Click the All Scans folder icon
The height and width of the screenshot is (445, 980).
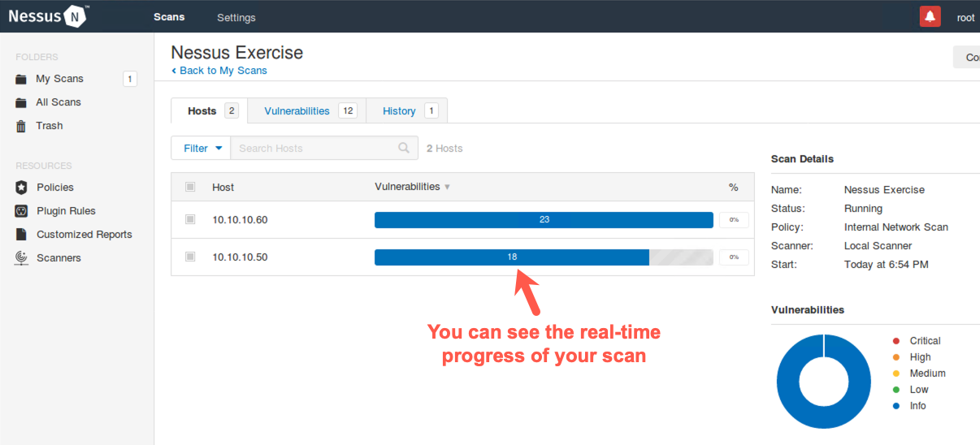(21, 103)
